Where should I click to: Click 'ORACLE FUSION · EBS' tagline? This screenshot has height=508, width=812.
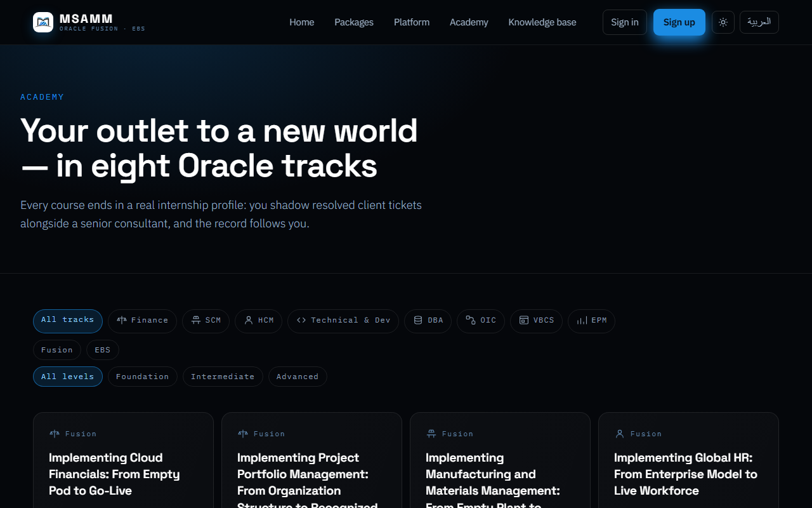pos(102,29)
